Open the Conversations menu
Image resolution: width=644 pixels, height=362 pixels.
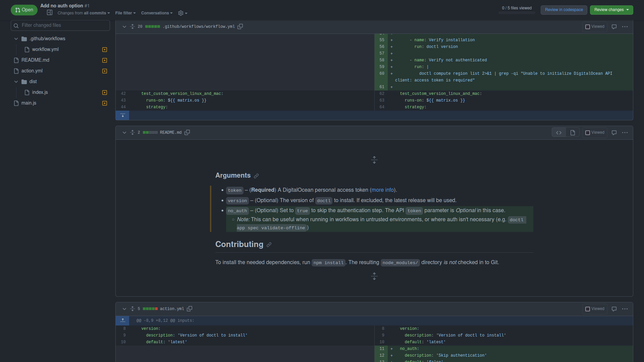(157, 13)
